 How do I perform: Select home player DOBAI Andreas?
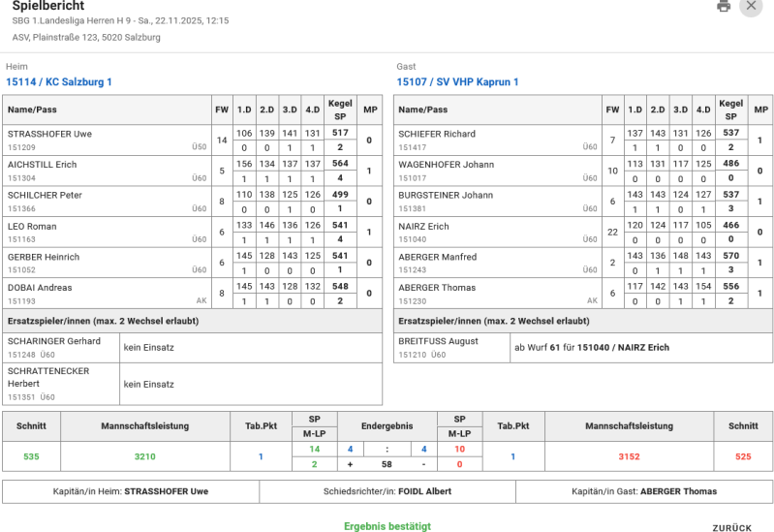(41, 288)
